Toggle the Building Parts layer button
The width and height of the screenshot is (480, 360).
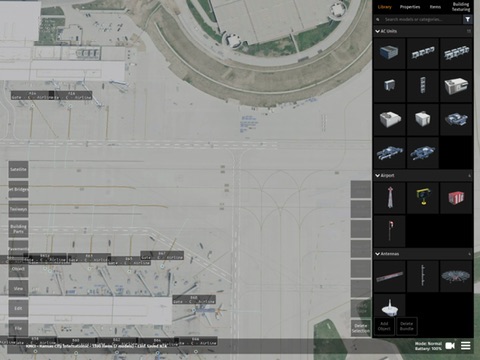tap(18, 229)
